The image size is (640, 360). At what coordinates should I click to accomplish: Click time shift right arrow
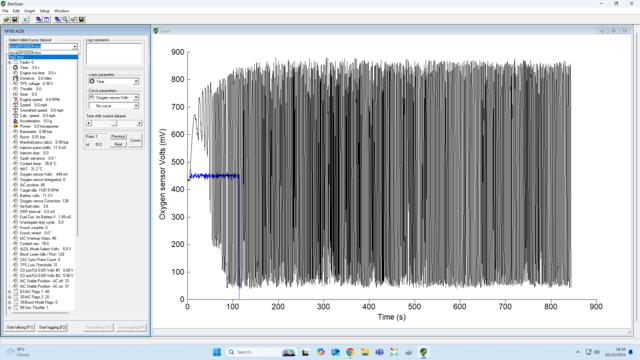pyautogui.click(x=139, y=123)
